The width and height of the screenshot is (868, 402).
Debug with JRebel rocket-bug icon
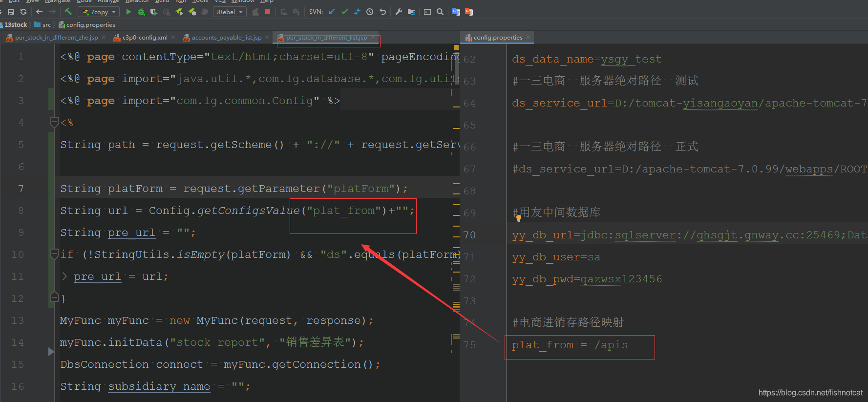[192, 12]
